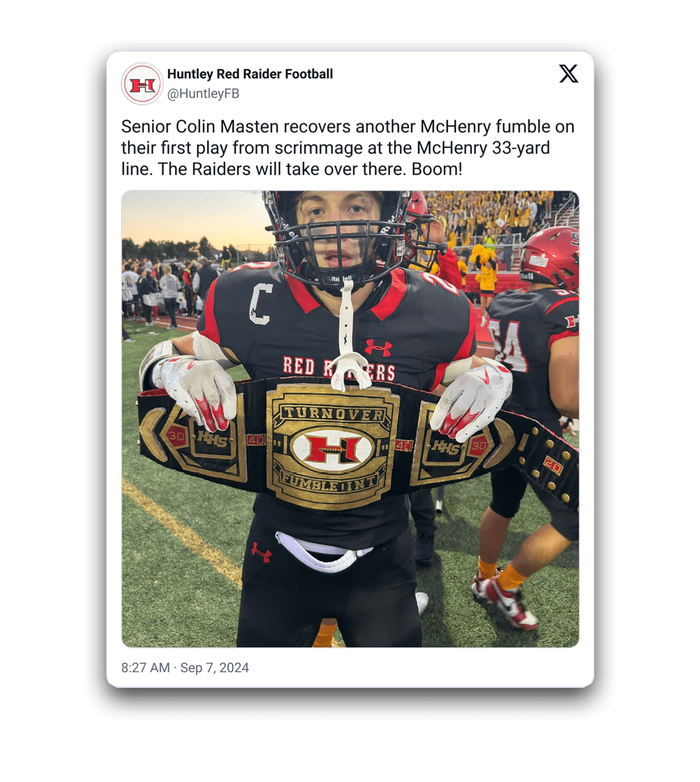700x782 pixels.
Task: Select the tweet text about Colin Masten
Action: (347, 148)
